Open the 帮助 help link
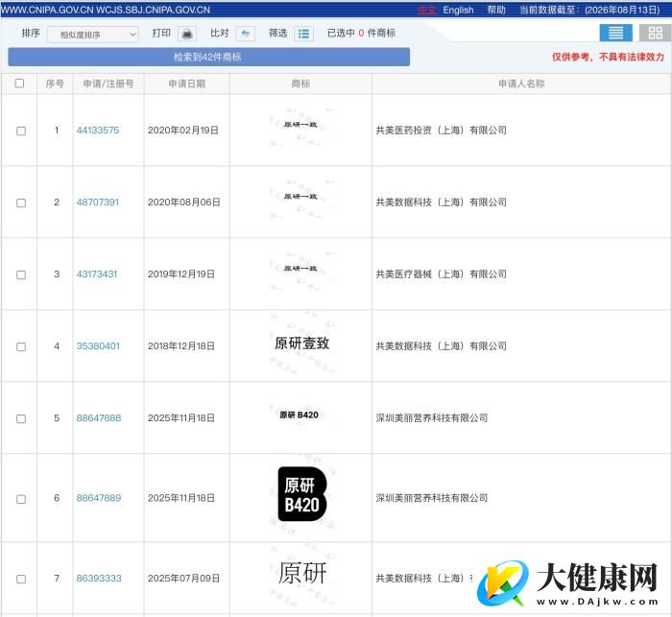The image size is (672, 617). click(496, 10)
